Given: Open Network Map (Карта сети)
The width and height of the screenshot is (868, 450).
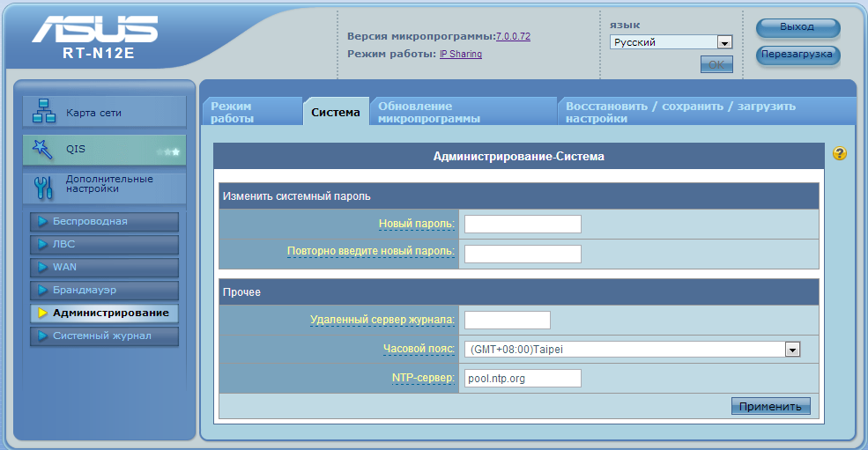Looking at the screenshot, I should click(x=104, y=113).
